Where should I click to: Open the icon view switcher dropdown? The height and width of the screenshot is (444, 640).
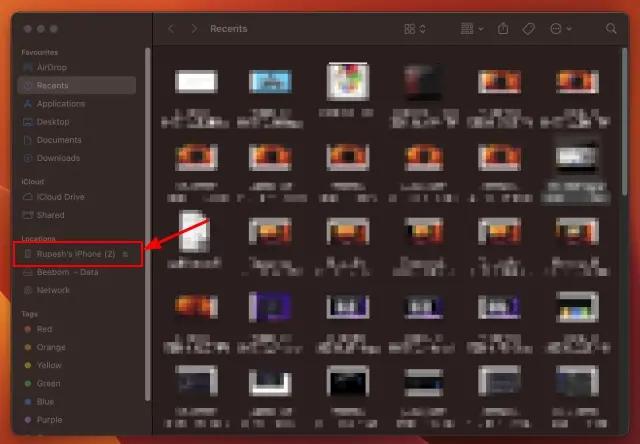[415, 29]
